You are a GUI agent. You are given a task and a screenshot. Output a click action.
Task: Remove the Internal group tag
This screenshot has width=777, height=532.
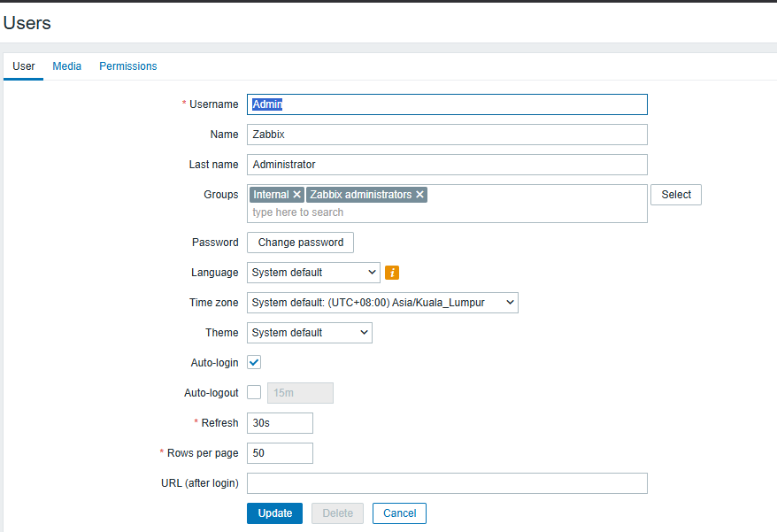coord(297,195)
